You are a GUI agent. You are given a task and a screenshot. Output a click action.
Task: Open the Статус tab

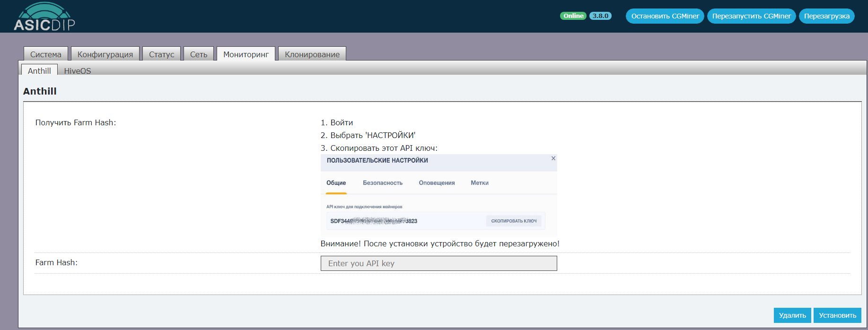pos(161,54)
